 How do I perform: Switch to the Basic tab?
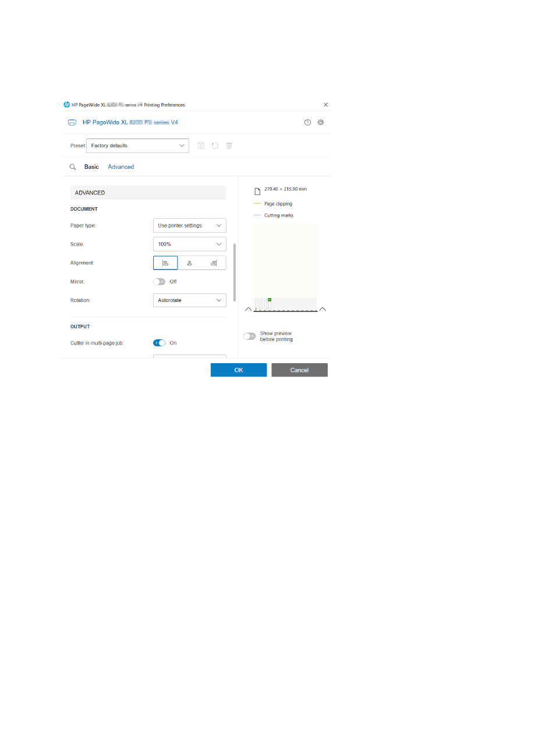click(91, 167)
